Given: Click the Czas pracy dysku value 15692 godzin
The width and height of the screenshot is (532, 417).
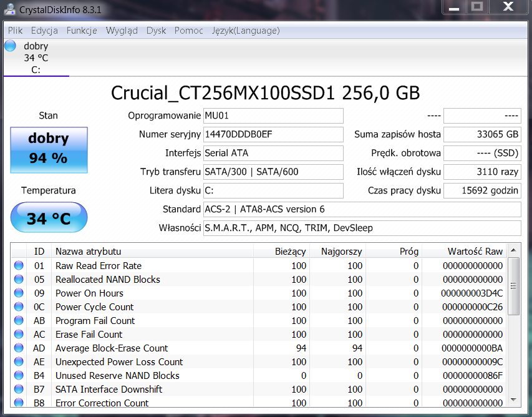Looking at the screenshot, I should point(482,190).
